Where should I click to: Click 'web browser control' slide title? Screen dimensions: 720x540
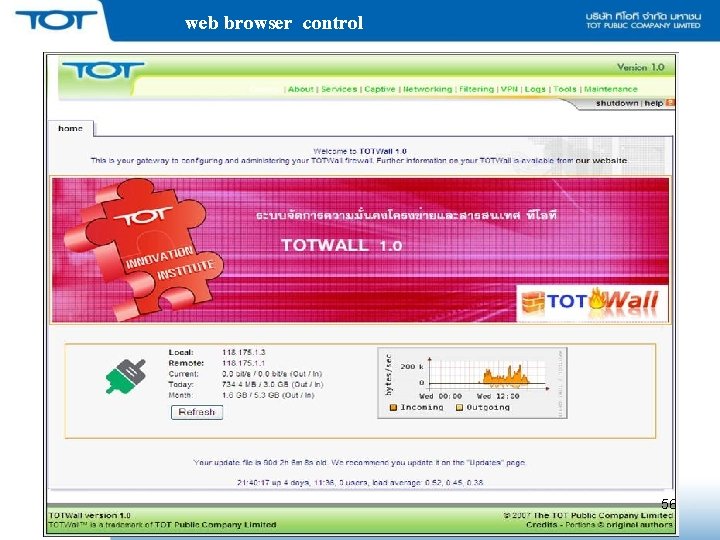274,22
